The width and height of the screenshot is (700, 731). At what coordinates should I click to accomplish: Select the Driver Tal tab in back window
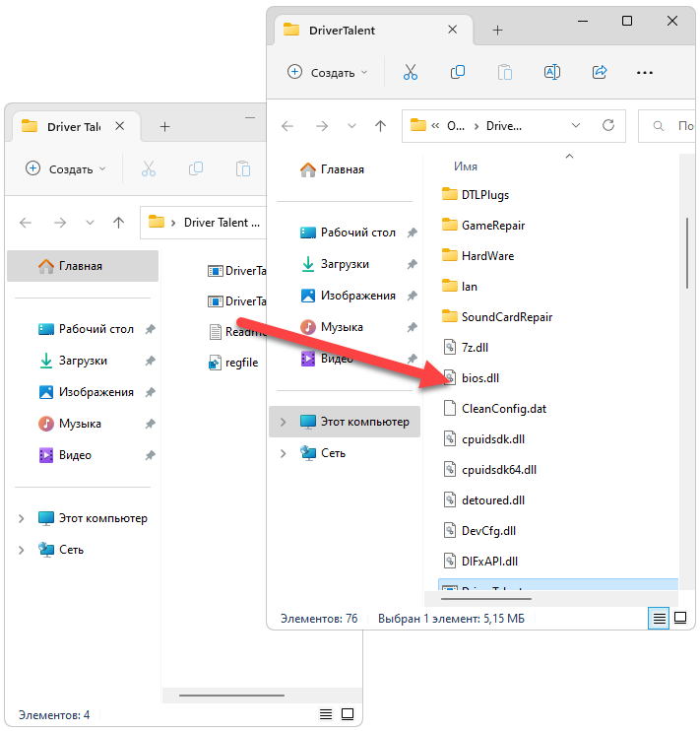coord(76,126)
